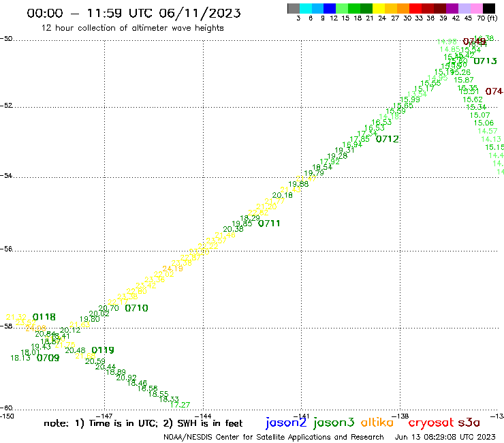Click the latitude axis label -56
The width and height of the screenshot is (504, 443).
point(6,249)
